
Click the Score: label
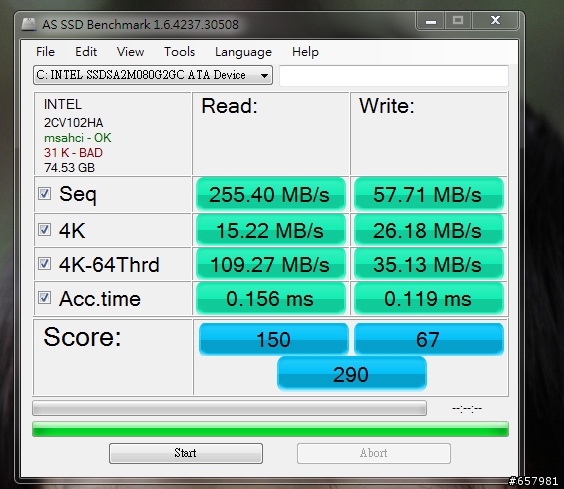(82, 337)
